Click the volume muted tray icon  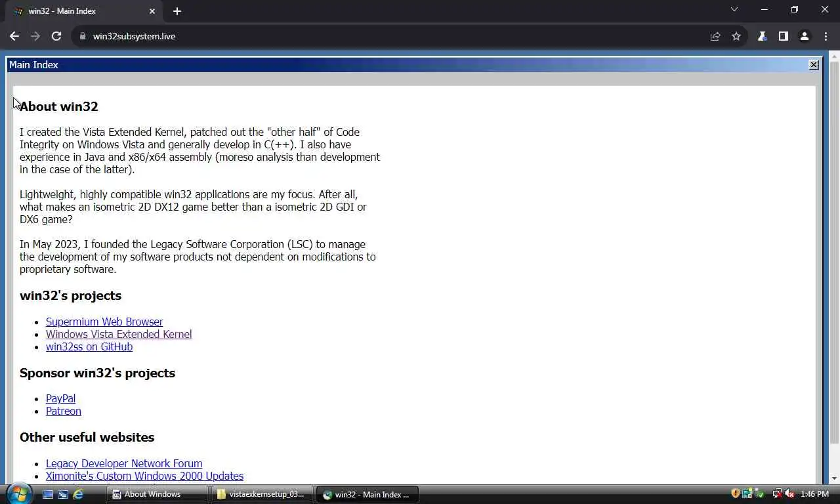click(789, 493)
